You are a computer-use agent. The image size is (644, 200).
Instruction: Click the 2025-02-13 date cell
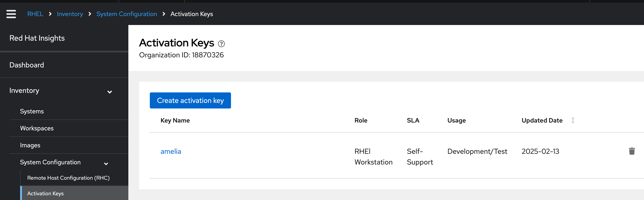point(540,151)
